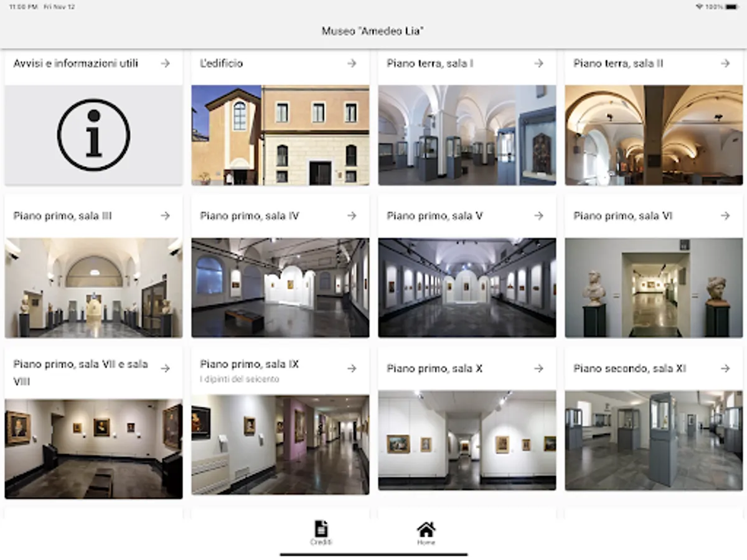The width and height of the screenshot is (747, 560).
Task: Tap the arrow next to Piano primo, sala VI
Action: 725,216
